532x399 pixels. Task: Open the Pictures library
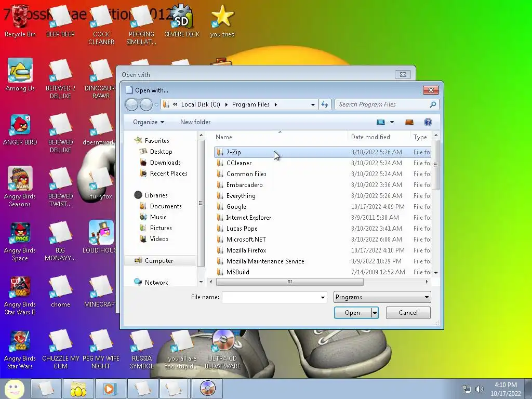click(161, 228)
